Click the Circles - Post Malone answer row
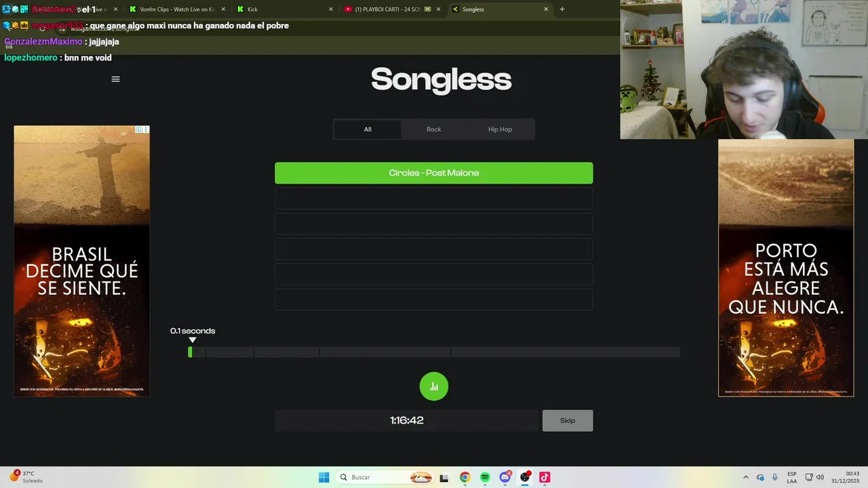 point(434,173)
